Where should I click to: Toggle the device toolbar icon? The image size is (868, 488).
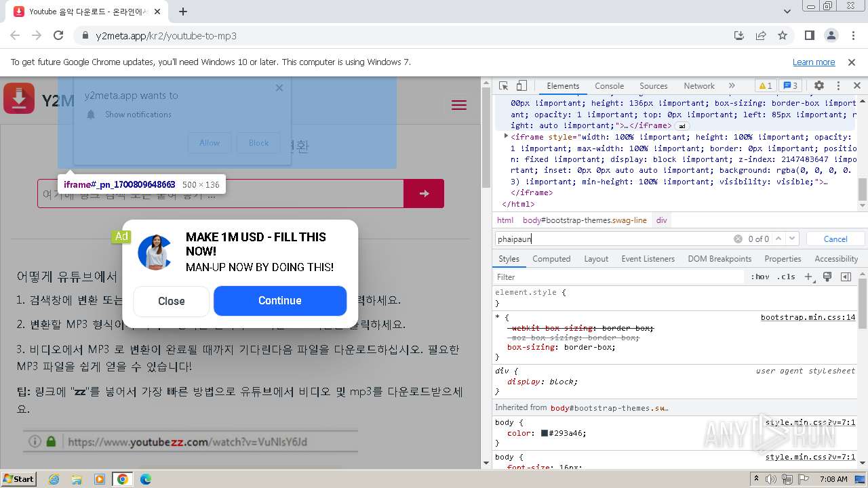coord(521,86)
